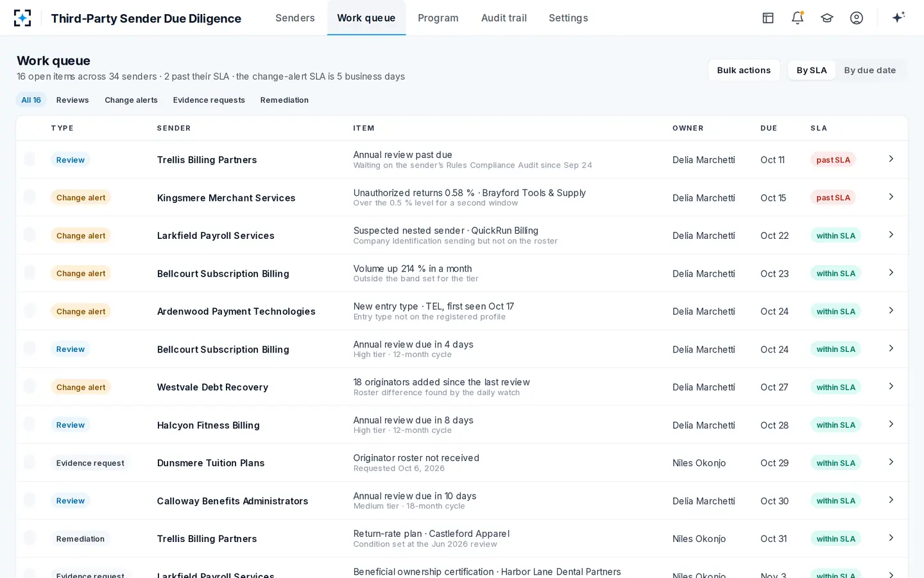924x578 pixels.
Task: Click the Sender column header
Action: click(174, 128)
